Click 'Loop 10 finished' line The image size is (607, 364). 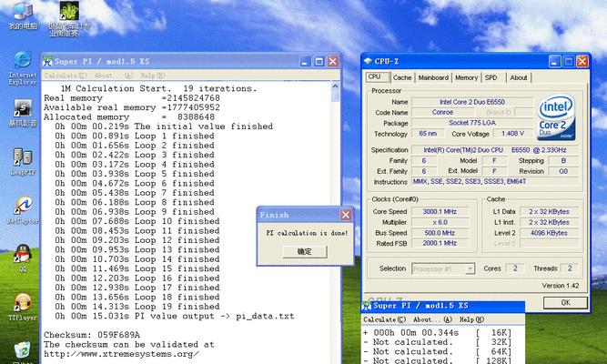pyautogui.click(x=137, y=221)
